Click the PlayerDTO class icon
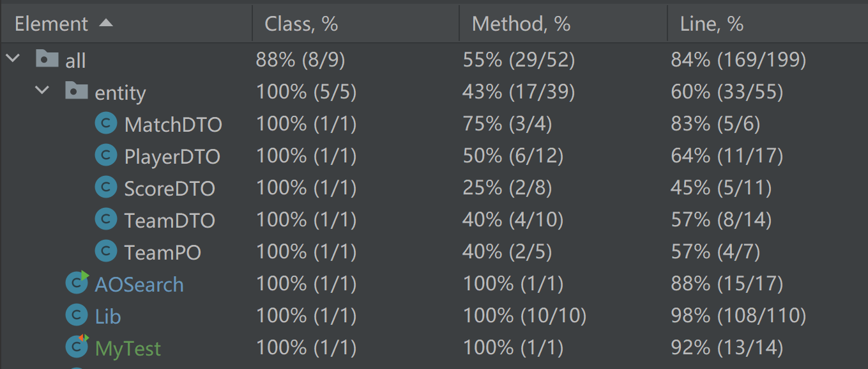 105,155
